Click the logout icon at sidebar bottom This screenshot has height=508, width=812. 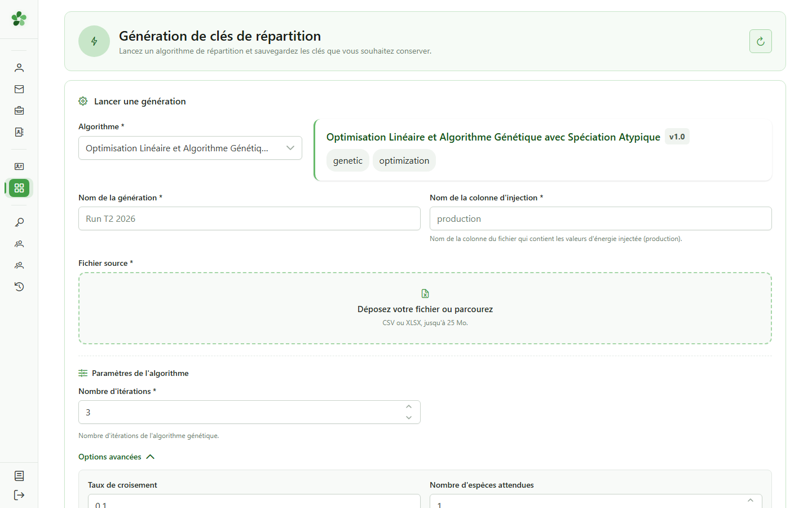pos(19,495)
